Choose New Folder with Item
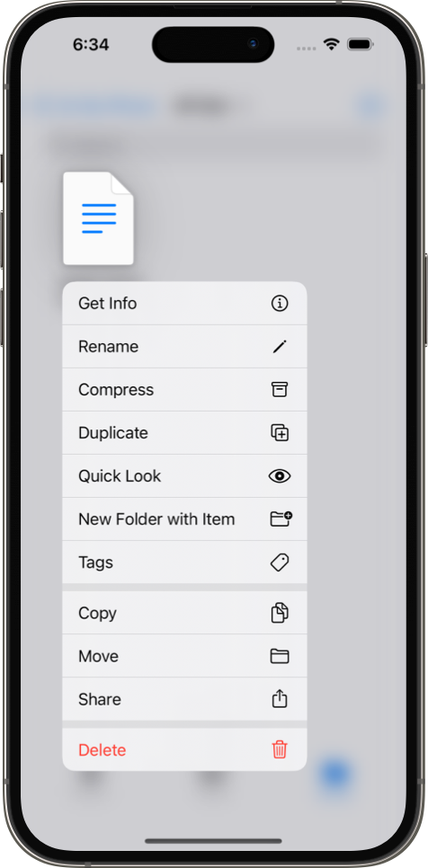Image resolution: width=428 pixels, height=868 pixels. [x=184, y=519]
